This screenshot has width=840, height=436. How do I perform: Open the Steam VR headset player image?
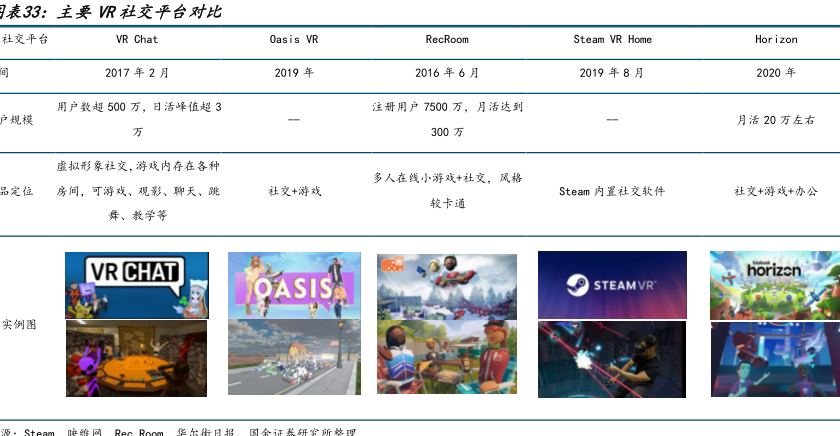tap(612, 359)
